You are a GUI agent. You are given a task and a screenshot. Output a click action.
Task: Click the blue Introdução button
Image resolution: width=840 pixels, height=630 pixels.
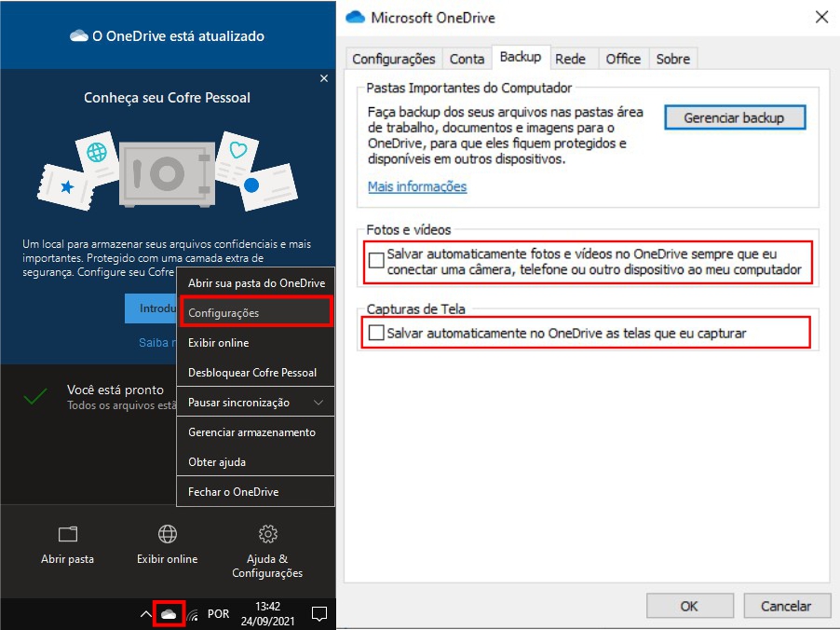[x=151, y=308]
